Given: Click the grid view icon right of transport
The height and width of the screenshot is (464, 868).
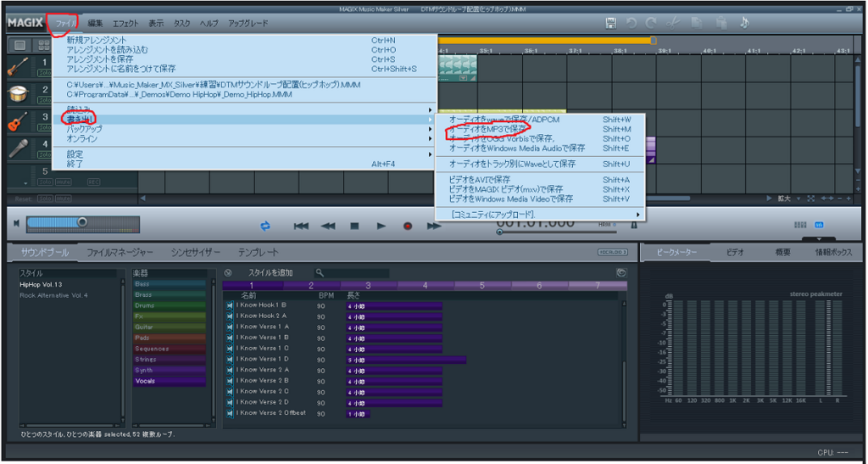Looking at the screenshot, I should [800, 225].
